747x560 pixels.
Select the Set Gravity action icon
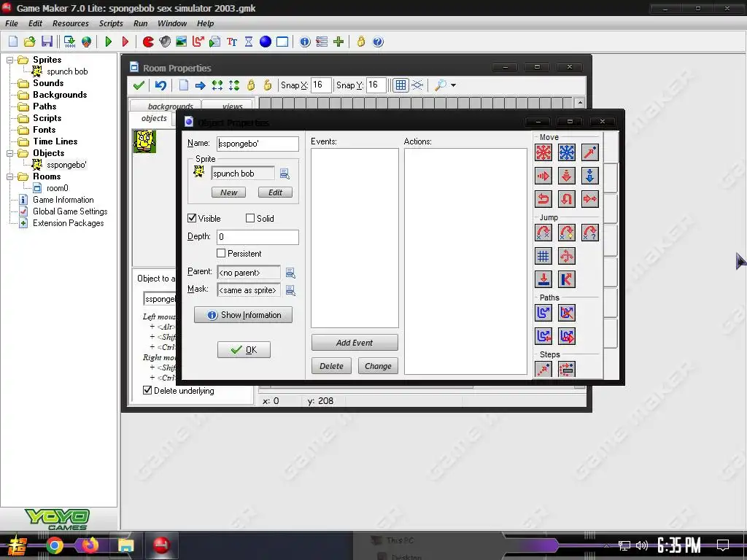(589, 176)
